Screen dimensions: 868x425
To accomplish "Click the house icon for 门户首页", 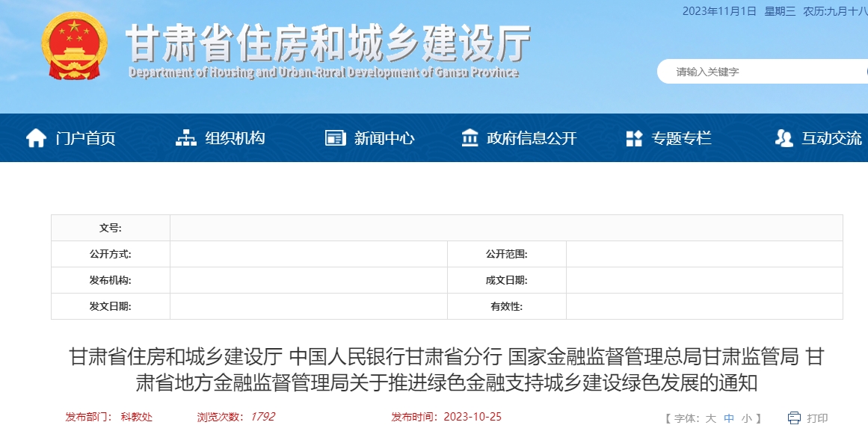I will pos(36,138).
